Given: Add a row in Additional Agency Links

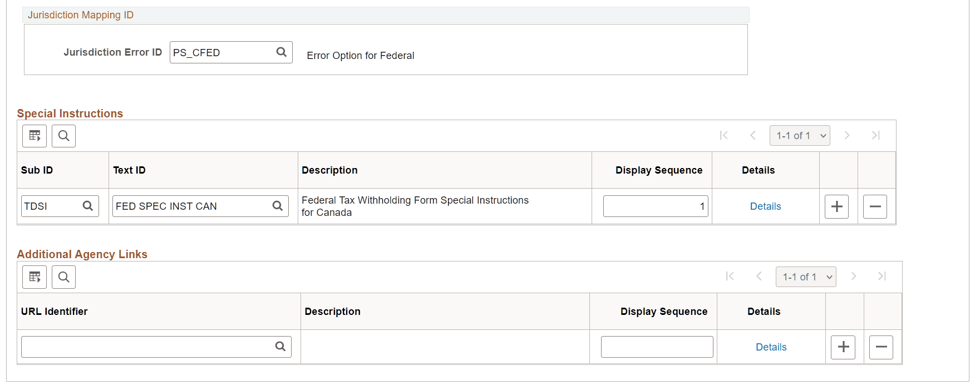Looking at the screenshot, I should [x=843, y=347].
